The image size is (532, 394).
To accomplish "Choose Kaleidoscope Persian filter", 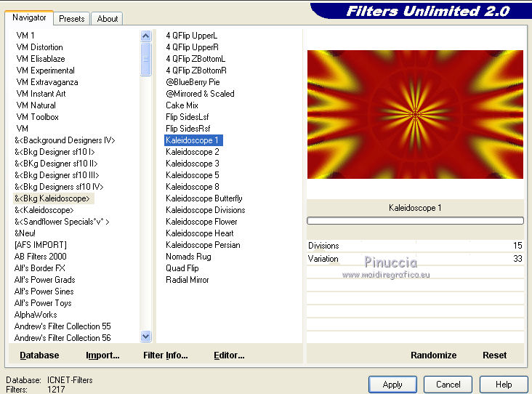I will point(203,245).
